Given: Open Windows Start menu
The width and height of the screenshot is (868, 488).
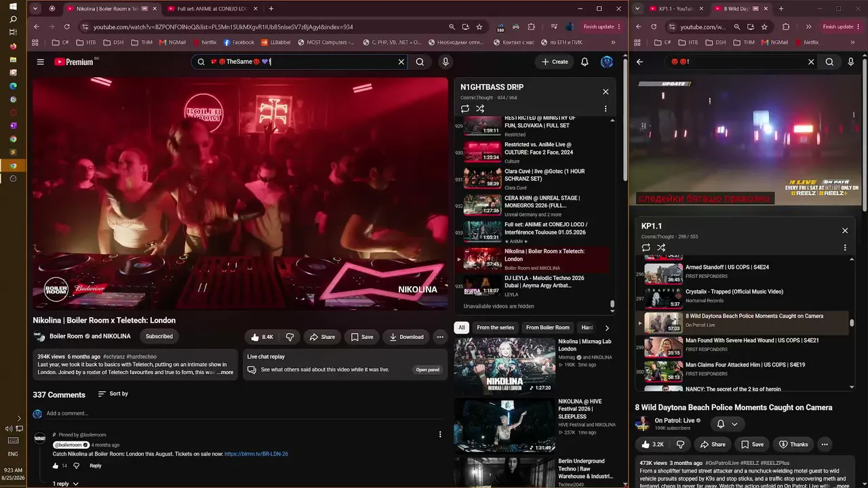Looking at the screenshot, I should pos(13,6).
